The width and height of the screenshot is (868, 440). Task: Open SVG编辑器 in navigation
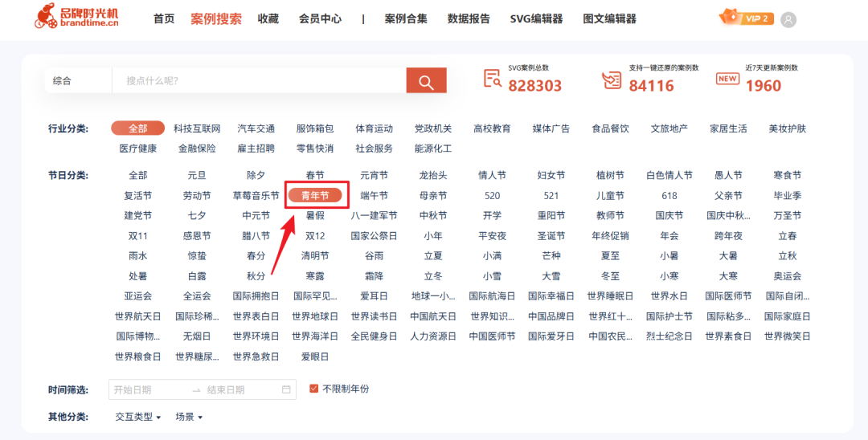[x=536, y=18]
